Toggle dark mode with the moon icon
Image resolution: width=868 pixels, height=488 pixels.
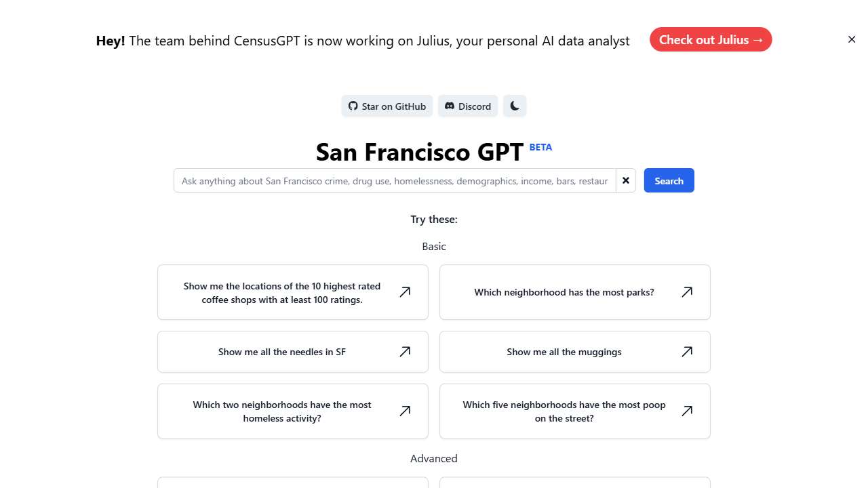(514, 106)
